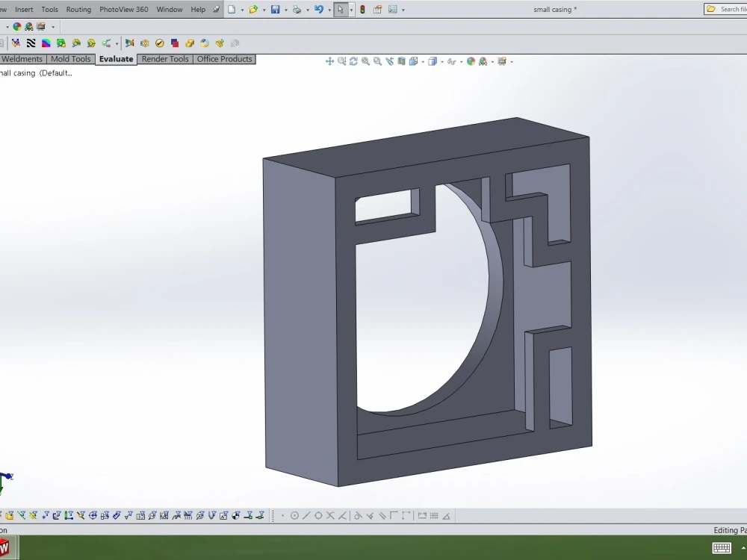Image resolution: width=747 pixels, height=560 pixels.
Task: Expand the Hide/Show Items dropdown arrow
Action: [461, 62]
